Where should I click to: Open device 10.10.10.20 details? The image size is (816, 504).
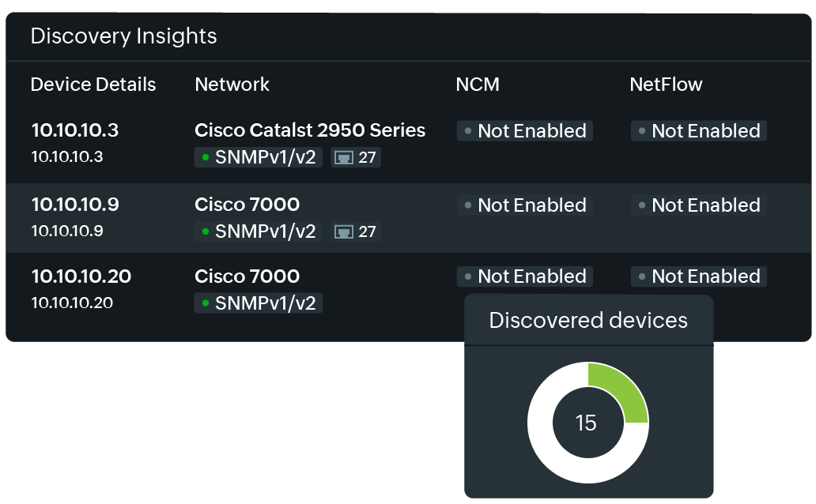(x=81, y=276)
